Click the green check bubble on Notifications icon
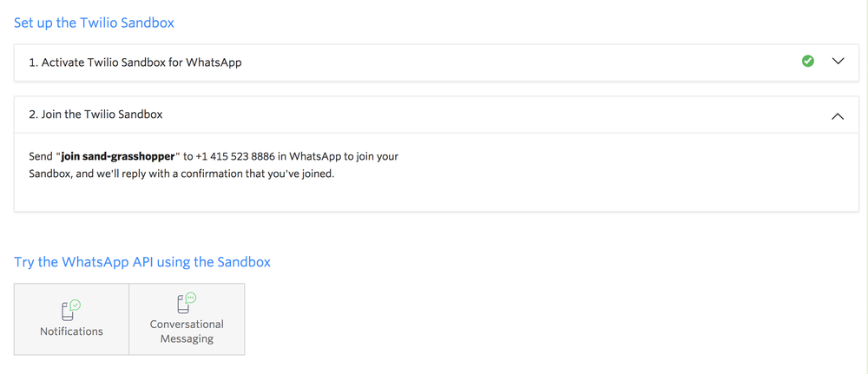 coord(76,305)
